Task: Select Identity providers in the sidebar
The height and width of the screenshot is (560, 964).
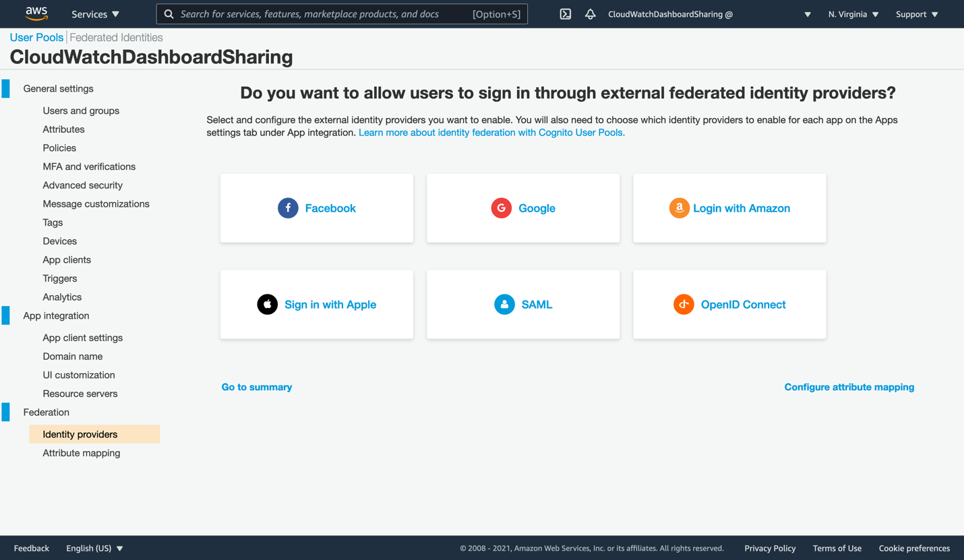Action: pos(80,434)
